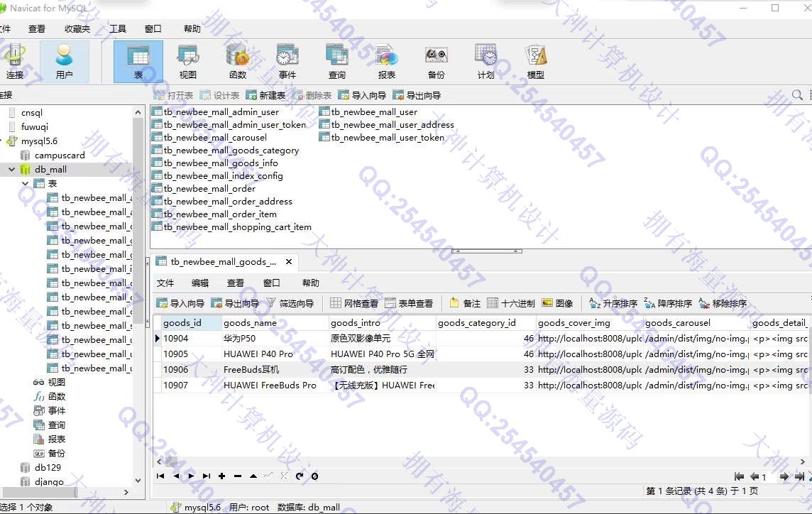
Task: Open the 事件 (Event) toolbar icon
Action: pos(287,61)
